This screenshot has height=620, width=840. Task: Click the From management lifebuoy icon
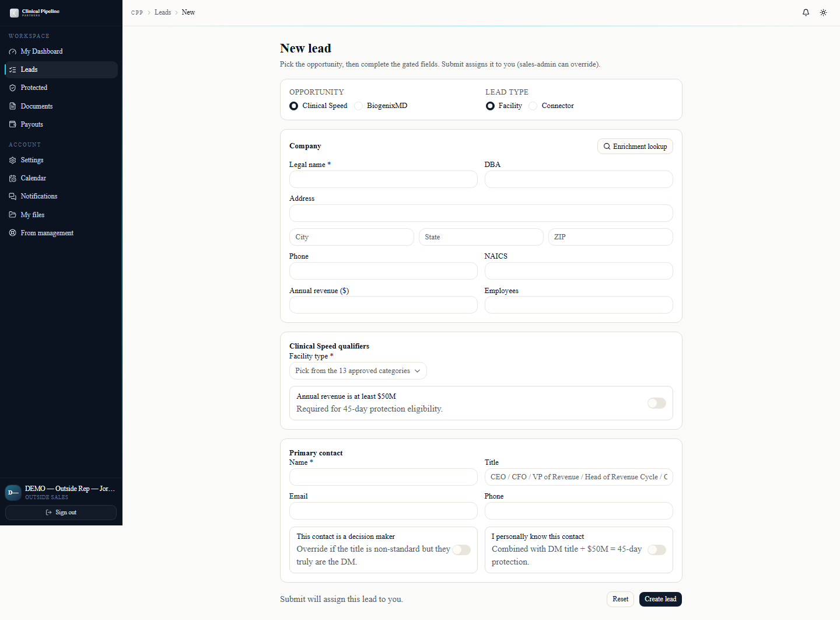[x=13, y=233]
